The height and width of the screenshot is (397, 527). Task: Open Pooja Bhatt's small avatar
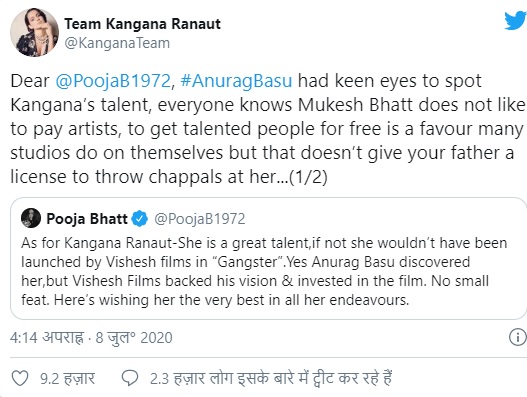[x=31, y=218]
